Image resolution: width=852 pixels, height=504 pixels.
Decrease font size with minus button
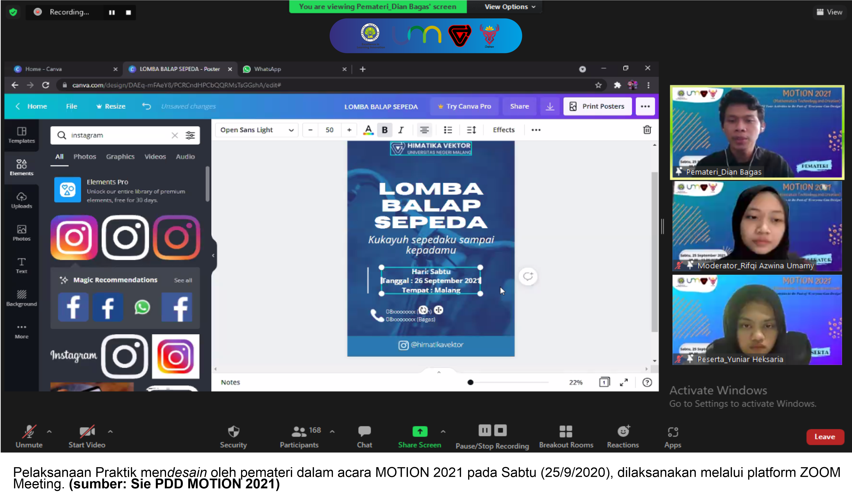[310, 130]
